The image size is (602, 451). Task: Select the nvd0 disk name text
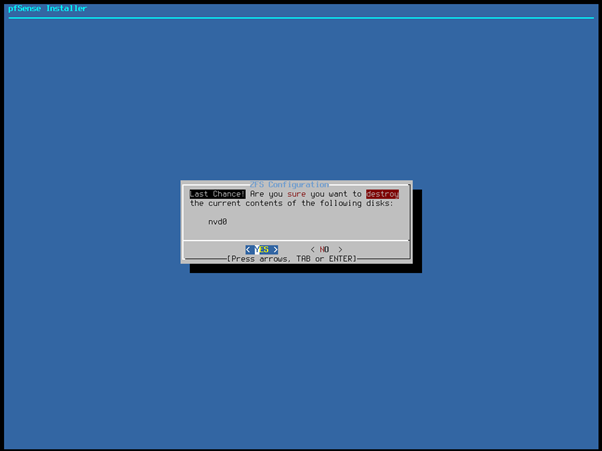pos(218,222)
